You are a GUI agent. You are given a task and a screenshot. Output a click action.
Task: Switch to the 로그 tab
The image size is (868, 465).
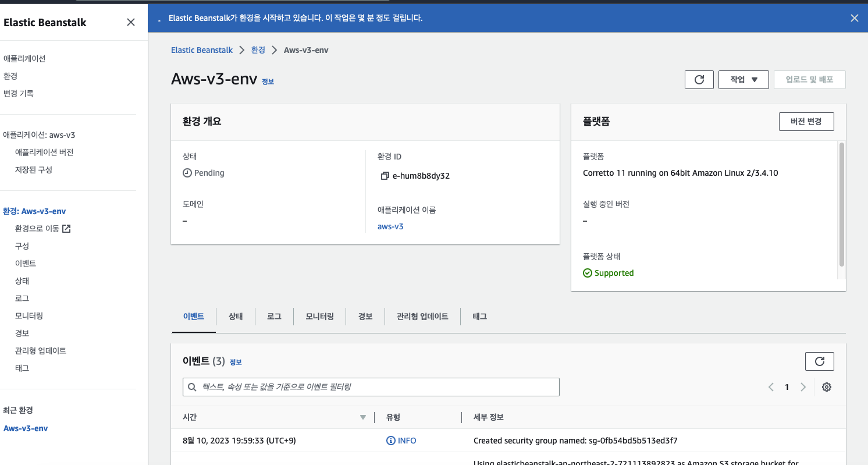coord(274,317)
